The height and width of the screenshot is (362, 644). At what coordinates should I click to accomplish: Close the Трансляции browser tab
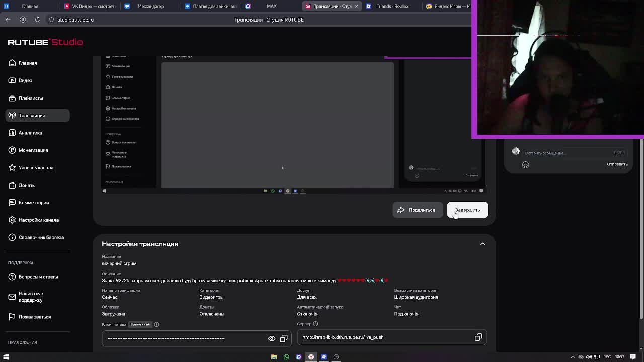[x=356, y=6]
